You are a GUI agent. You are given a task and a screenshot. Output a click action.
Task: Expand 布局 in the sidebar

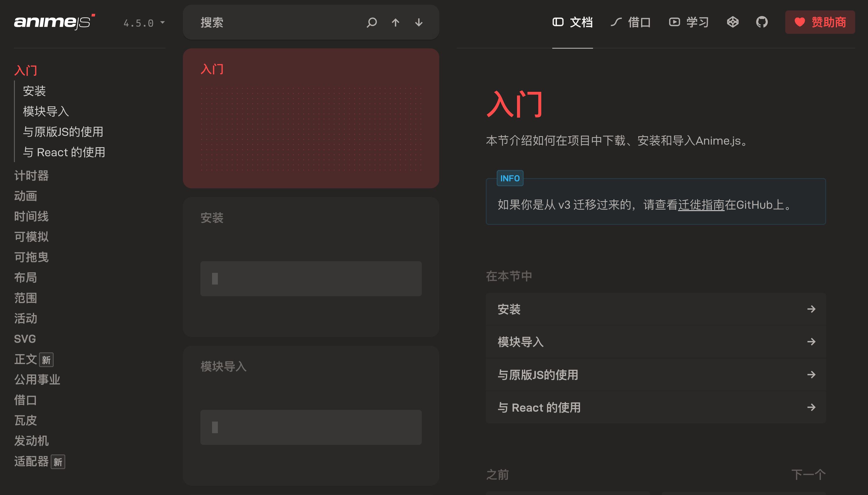coord(25,278)
